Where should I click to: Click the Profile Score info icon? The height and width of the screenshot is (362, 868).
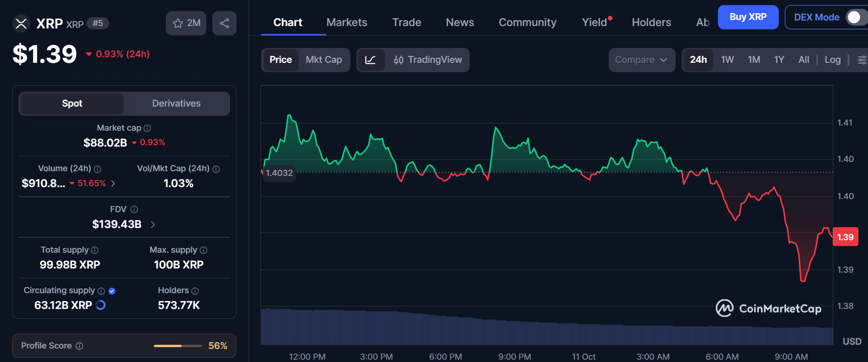click(79, 346)
